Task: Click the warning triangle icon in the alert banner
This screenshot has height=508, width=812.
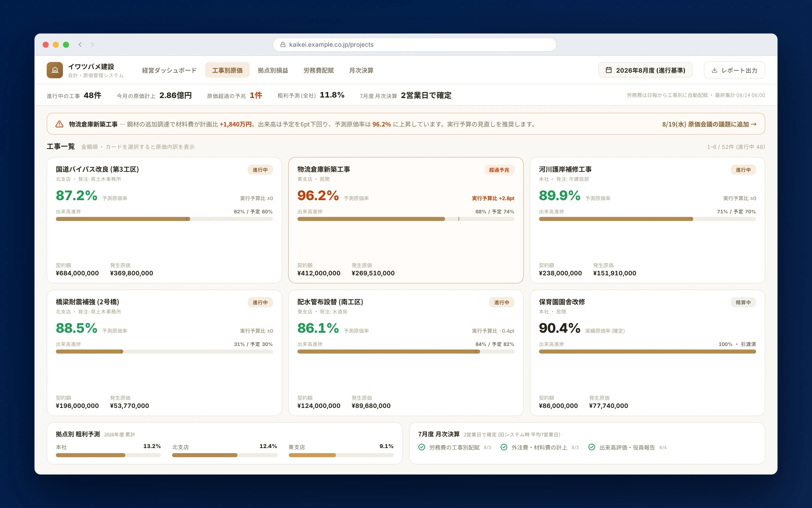Action: coord(59,124)
